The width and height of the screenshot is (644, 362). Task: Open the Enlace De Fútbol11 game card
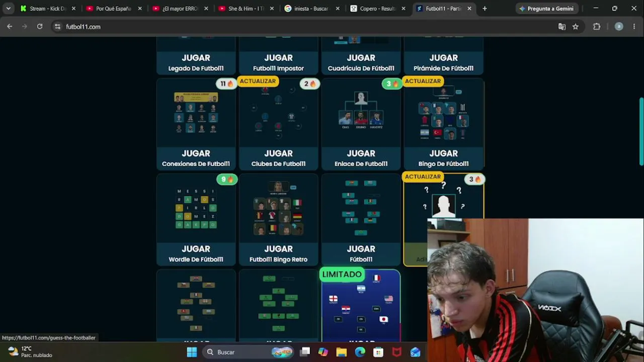coord(361,124)
